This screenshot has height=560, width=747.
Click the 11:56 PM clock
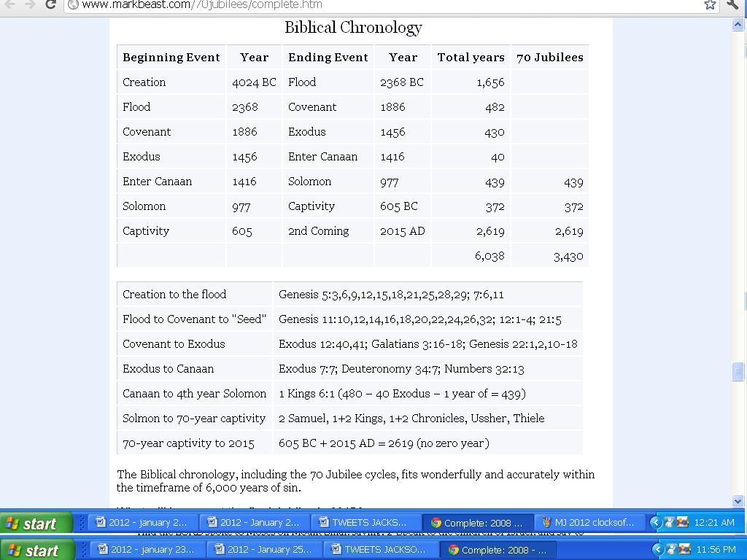716,550
